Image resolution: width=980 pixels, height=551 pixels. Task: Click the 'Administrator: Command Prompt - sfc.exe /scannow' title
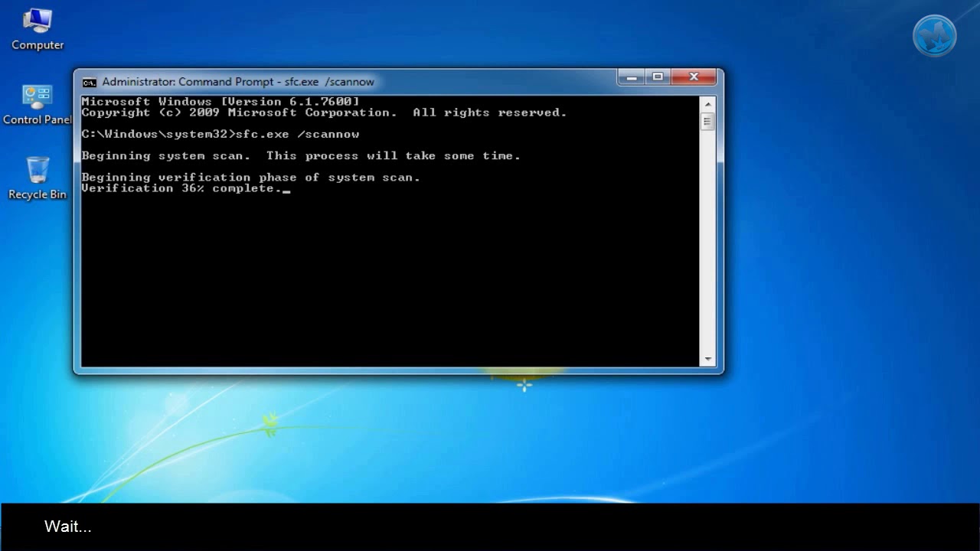[x=238, y=82]
